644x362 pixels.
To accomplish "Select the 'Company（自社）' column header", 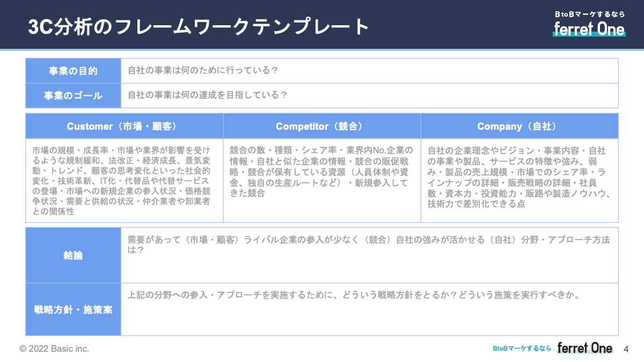I will (x=519, y=126).
